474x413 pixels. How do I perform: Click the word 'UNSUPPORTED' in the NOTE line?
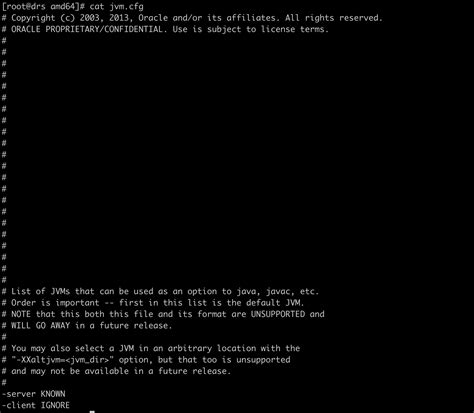[x=278, y=314]
